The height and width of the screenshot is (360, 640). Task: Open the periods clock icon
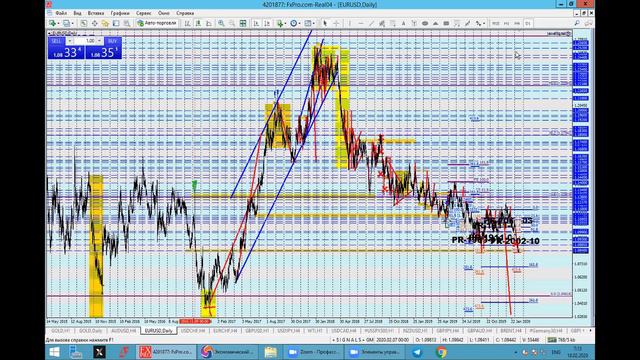point(293,23)
